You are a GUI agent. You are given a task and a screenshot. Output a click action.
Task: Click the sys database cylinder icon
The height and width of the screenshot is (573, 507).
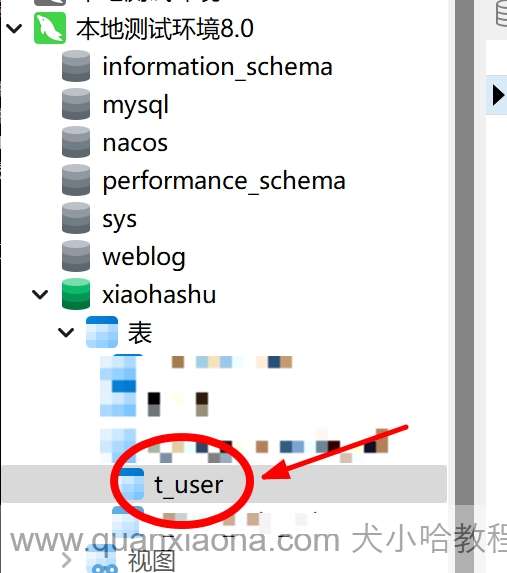[76, 218]
